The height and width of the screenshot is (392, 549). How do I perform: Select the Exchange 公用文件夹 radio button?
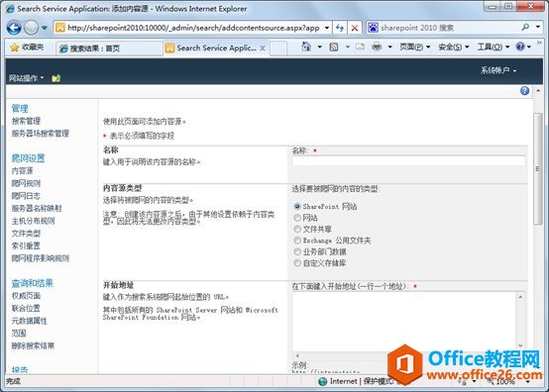tap(297, 241)
